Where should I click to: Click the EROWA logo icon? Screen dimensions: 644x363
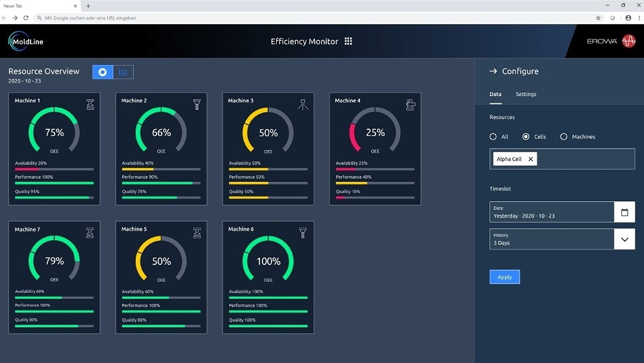[628, 42]
